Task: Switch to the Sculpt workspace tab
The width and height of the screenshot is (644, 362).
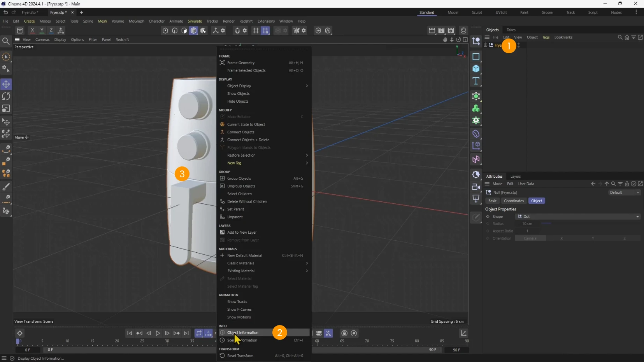Action: click(x=477, y=12)
